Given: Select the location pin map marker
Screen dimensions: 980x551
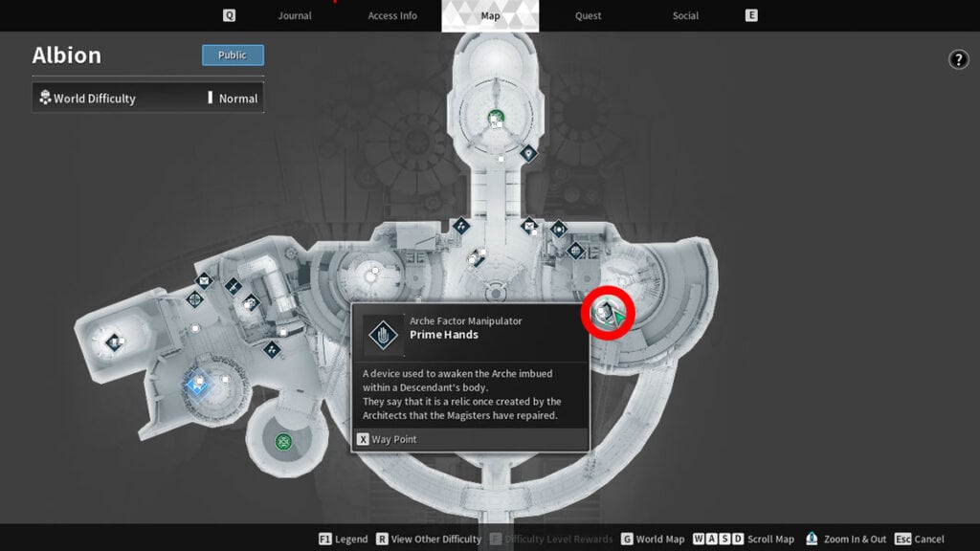Looking at the screenshot, I should (528, 152).
